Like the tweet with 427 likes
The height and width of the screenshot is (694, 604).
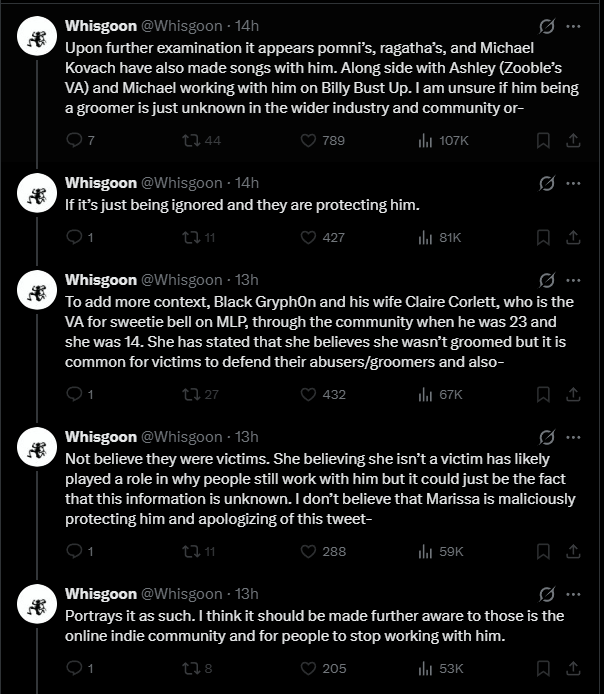pos(308,237)
